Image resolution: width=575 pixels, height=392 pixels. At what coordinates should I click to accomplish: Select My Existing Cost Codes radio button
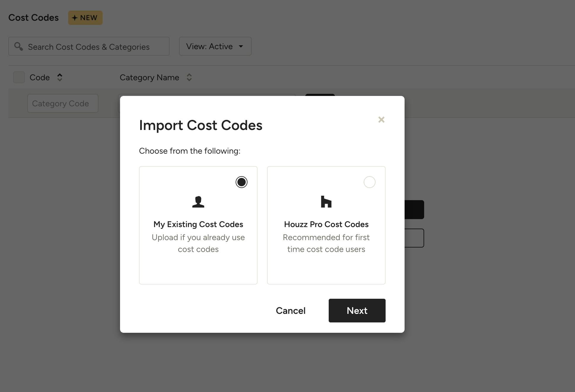pos(241,182)
